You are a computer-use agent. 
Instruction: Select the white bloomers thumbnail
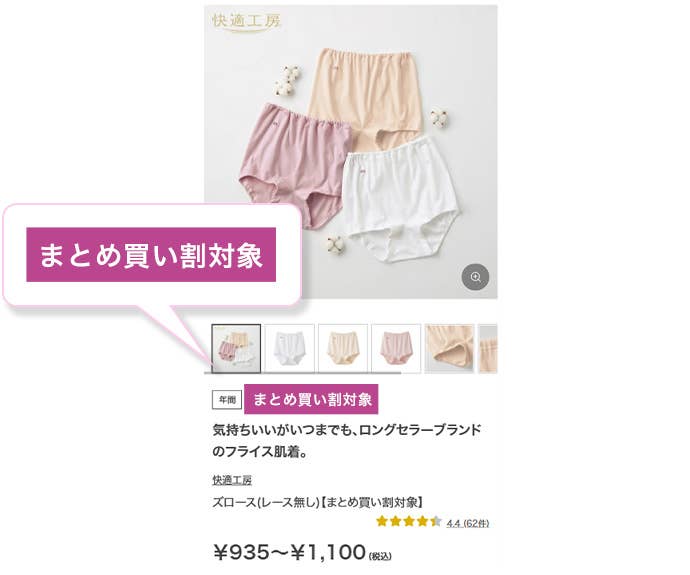tap(290, 348)
